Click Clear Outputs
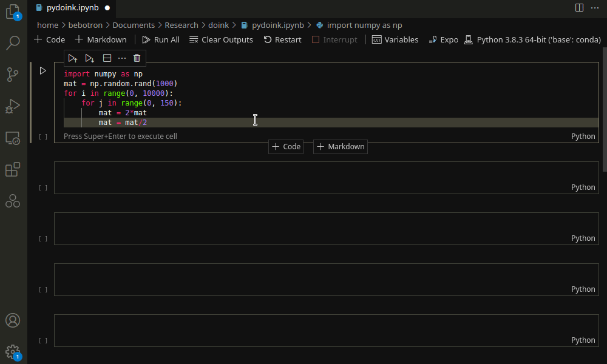 pos(221,39)
